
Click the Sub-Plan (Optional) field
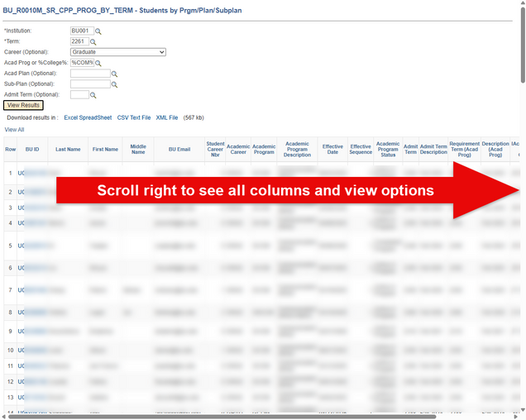(90, 84)
